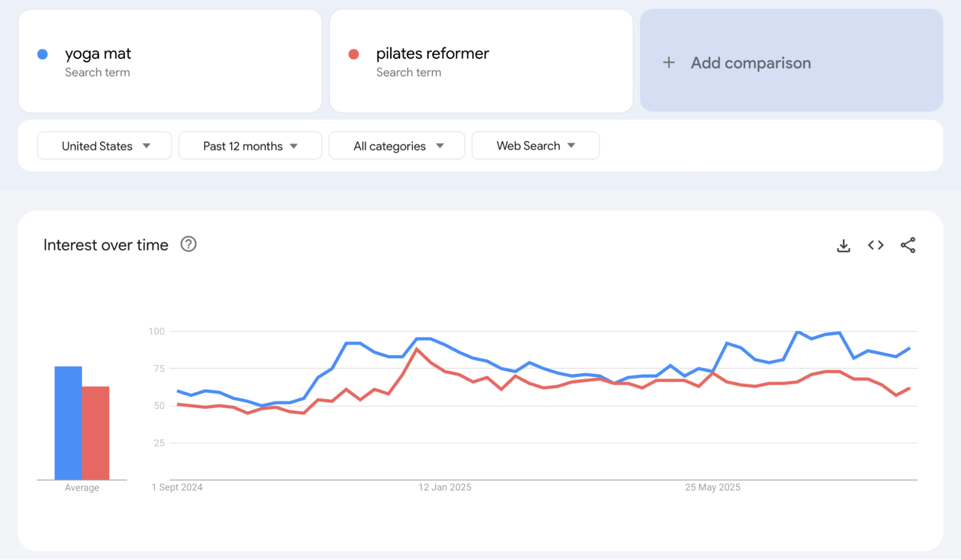
Task: Open the Past 12 months time range dropdown
Action: [250, 146]
